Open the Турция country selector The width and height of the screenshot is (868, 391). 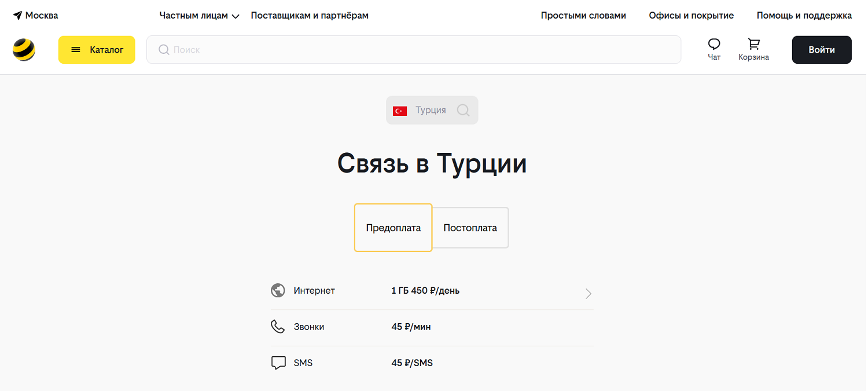(432, 110)
